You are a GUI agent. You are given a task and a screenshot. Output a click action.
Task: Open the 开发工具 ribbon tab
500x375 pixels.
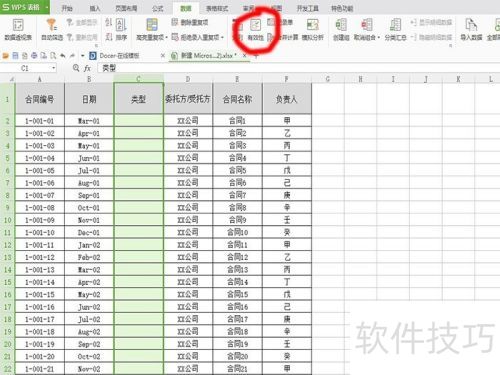(x=307, y=8)
